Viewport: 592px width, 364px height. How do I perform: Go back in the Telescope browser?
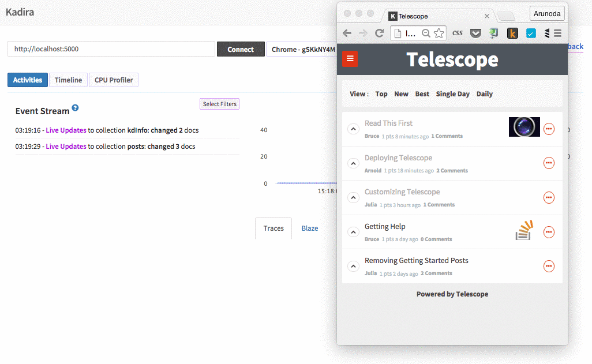tap(347, 33)
